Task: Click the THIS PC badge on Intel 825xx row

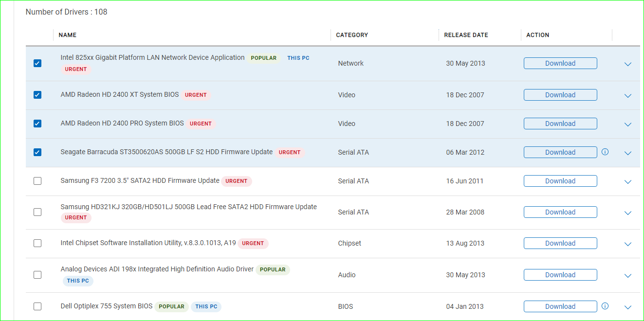Action: (x=298, y=58)
